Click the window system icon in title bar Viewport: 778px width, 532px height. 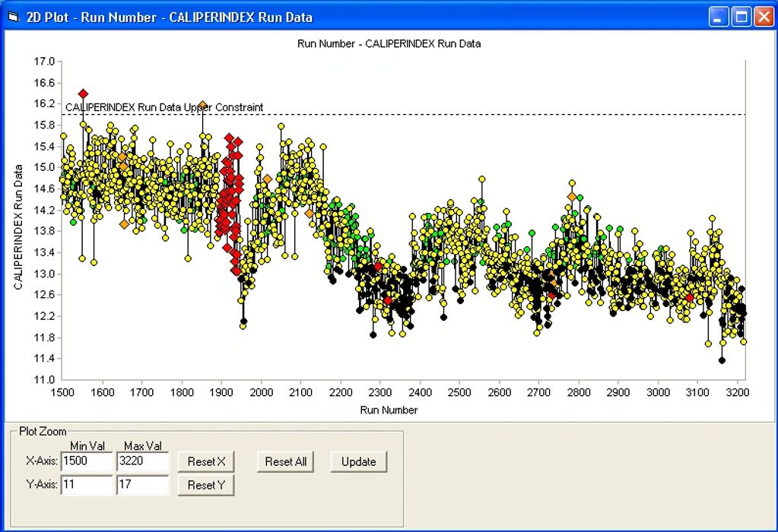click(11, 17)
